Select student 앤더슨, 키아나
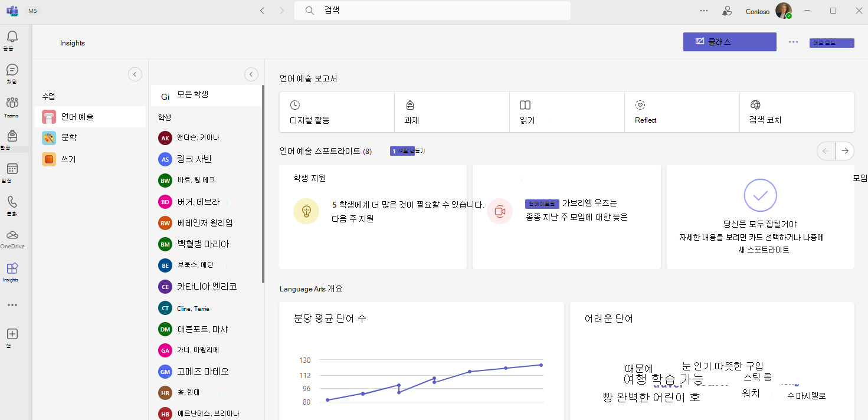The width and height of the screenshot is (868, 420). click(x=206, y=137)
